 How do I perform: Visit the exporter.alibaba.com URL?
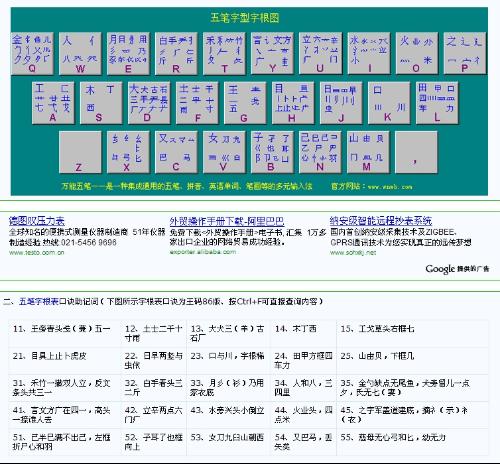(x=203, y=252)
